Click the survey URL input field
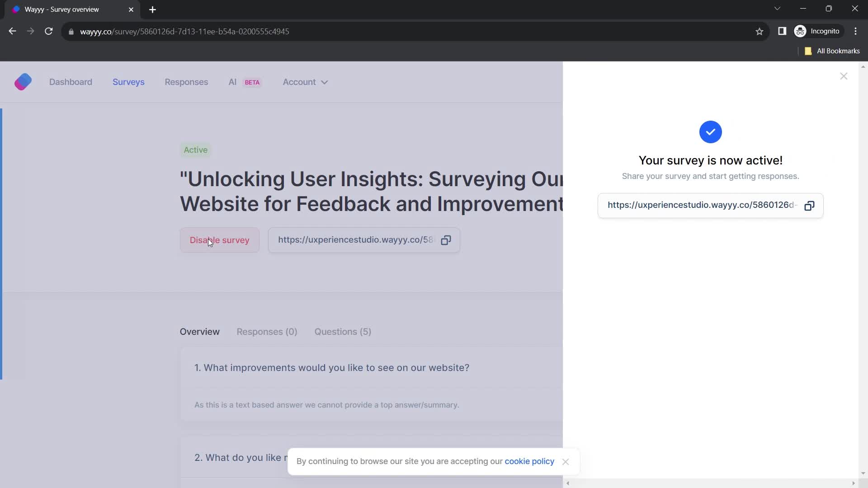The image size is (868, 488). pyautogui.click(x=700, y=205)
